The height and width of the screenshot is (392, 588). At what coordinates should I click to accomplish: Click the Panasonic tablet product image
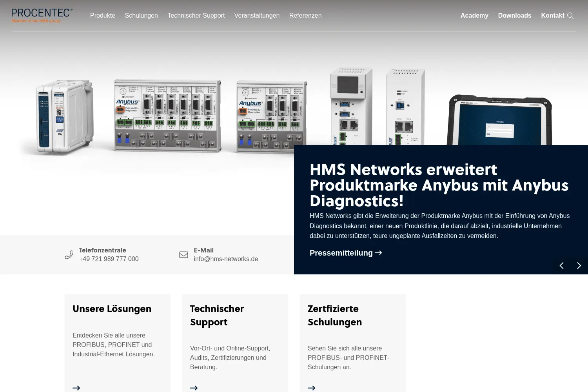click(x=500, y=120)
